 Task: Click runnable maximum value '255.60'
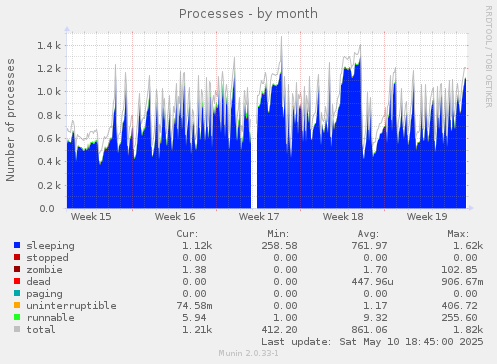click(459, 318)
